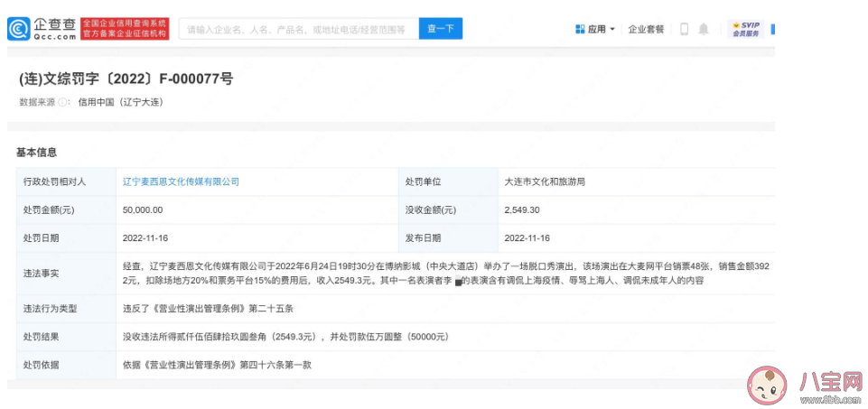Click the red 全国企业信用查询系统 banner
Screen dimensions: 868x409
pos(126,29)
